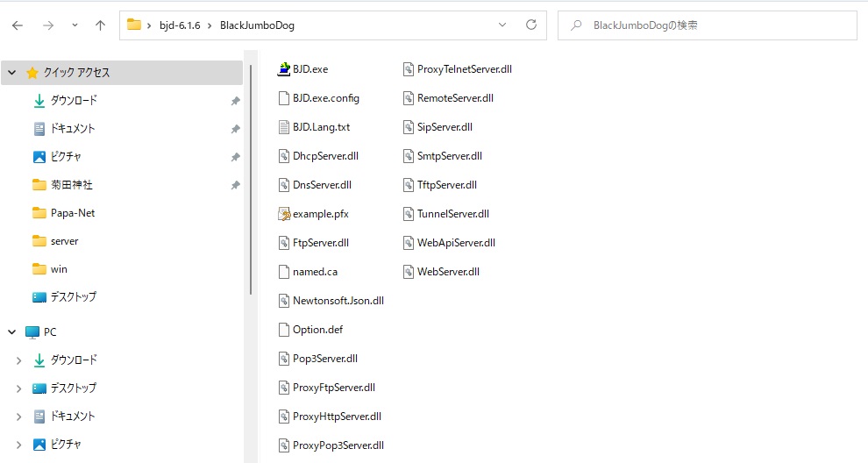Click the magnifier icon in search box

point(576,25)
